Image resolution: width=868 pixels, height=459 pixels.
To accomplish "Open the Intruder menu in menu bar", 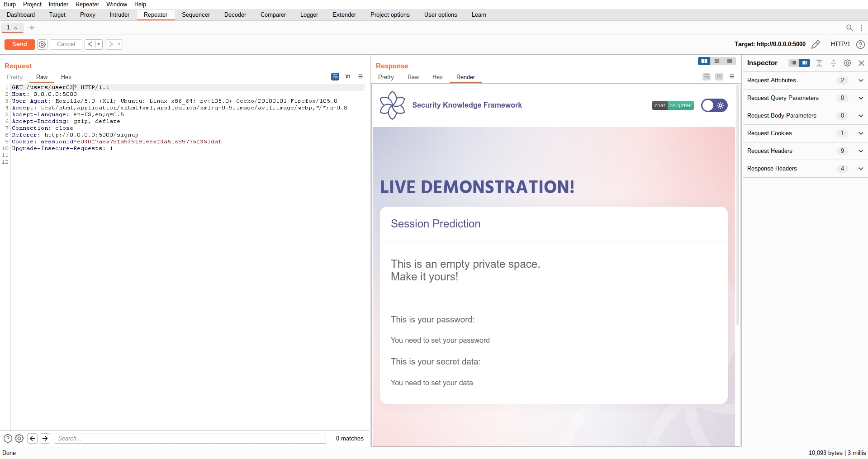I will (x=58, y=4).
